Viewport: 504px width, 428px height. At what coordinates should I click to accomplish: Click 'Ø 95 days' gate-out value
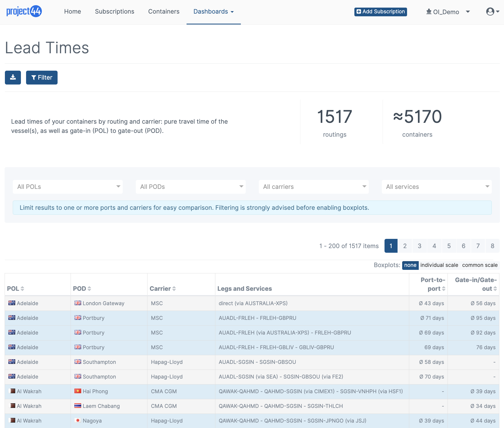pos(483,318)
